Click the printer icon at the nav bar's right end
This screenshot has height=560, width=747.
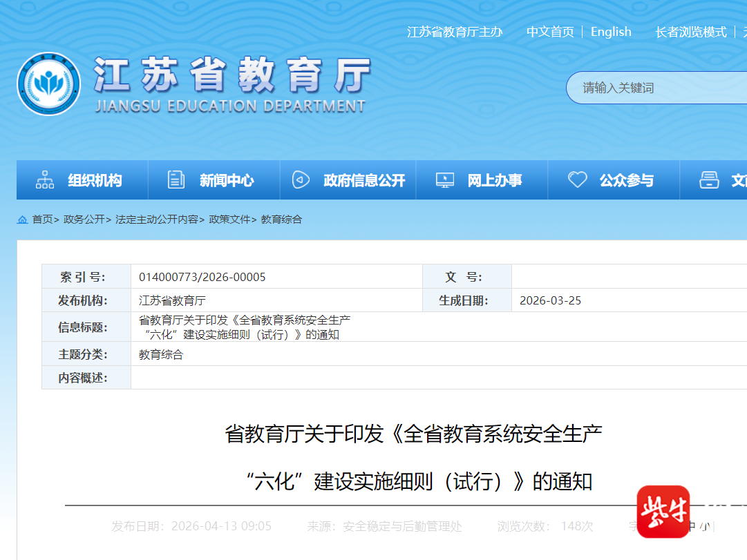coord(709,180)
